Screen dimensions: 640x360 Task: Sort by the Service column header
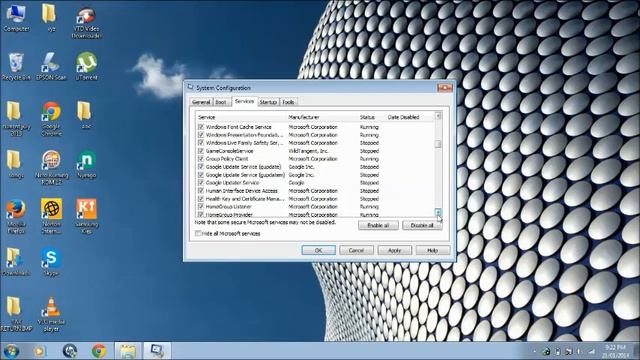click(241, 117)
